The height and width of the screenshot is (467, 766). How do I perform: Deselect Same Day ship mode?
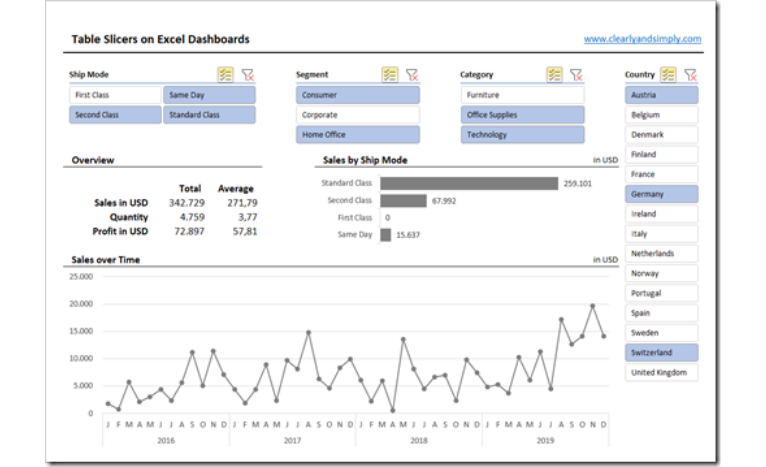pos(209,95)
